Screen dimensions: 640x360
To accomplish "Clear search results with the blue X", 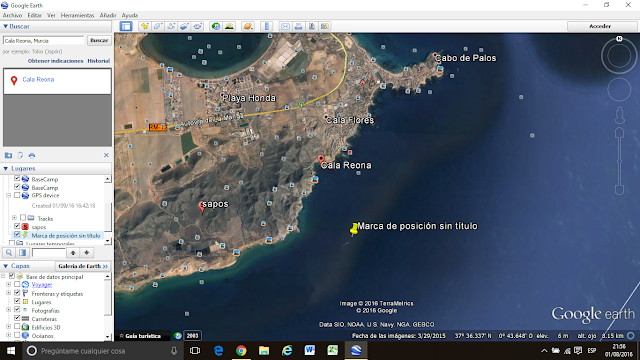I will [x=106, y=155].
